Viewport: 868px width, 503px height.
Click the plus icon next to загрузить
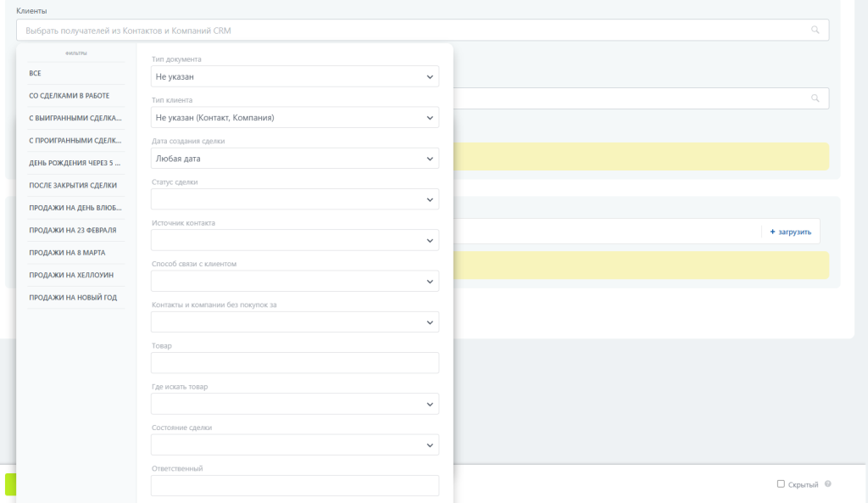(772, 232)
